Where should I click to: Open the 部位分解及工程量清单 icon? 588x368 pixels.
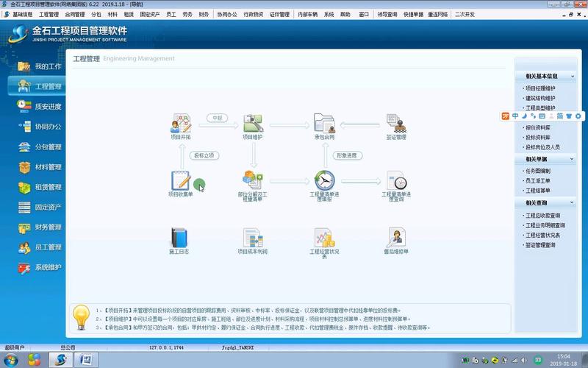(x=252, y=180)
